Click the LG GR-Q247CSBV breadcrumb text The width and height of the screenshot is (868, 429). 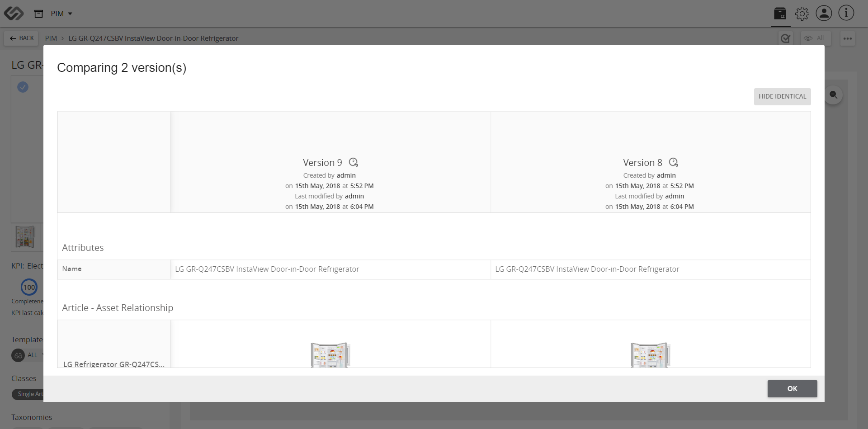(153, 38)
